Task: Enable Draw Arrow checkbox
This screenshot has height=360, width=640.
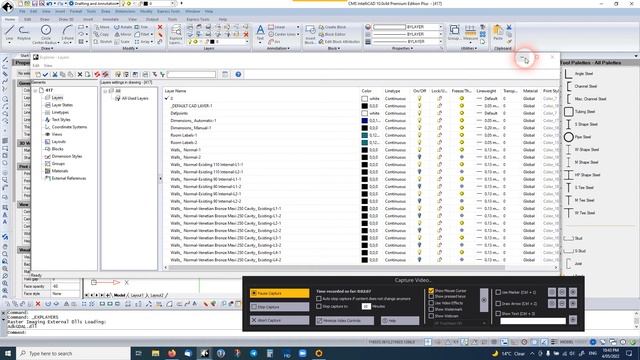Action: (x=498, y=303)
